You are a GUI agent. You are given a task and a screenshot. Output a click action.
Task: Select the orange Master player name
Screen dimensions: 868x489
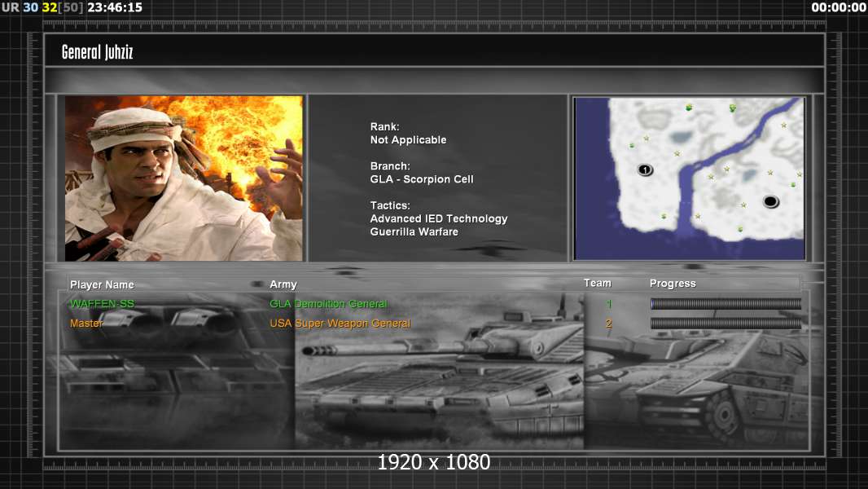pyautogui.click(x=86, y=324)
